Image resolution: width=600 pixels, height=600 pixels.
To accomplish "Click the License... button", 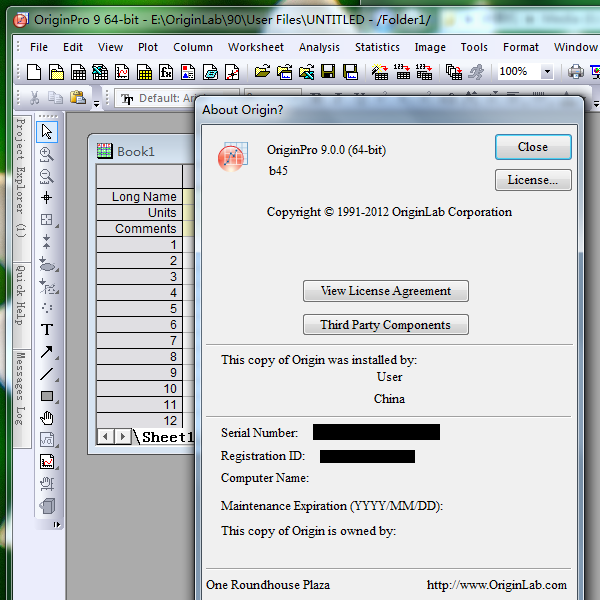I will (x=532, y=180).
